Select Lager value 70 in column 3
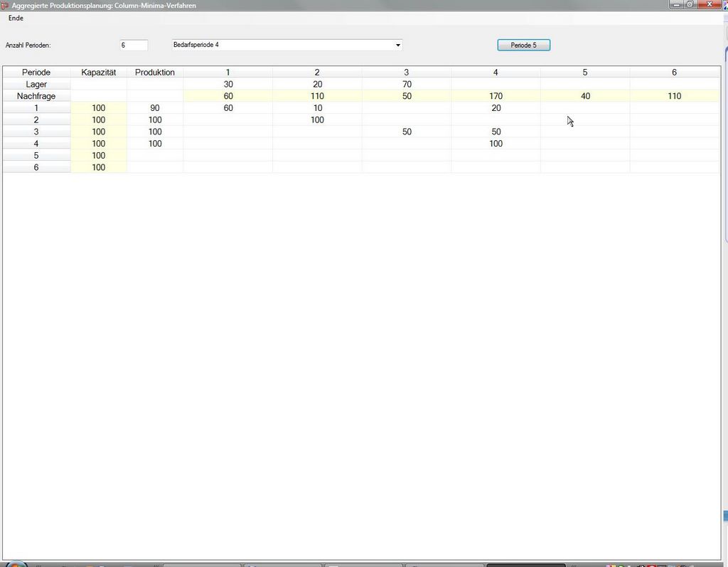The image size is (728, 567). 407,85
